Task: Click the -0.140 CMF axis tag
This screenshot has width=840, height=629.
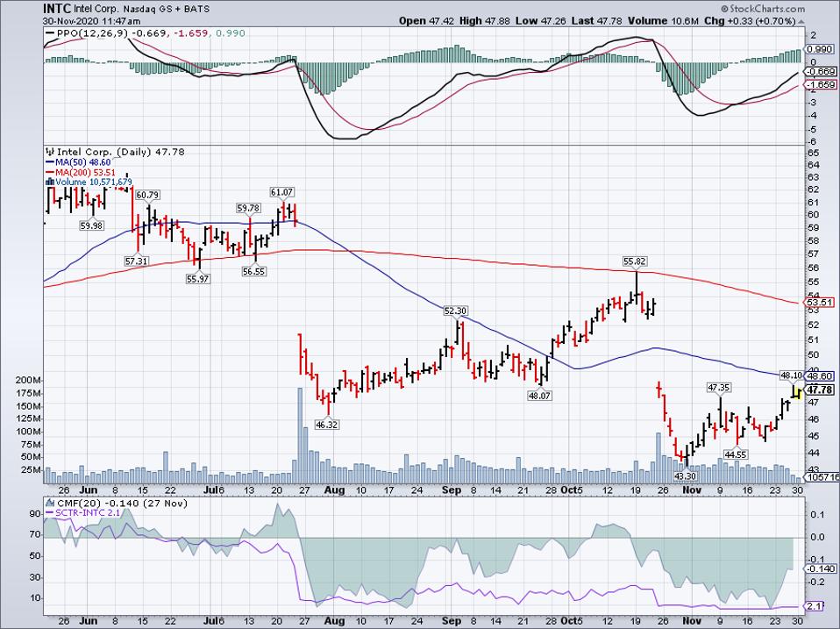Action: (x=820, y=568)
